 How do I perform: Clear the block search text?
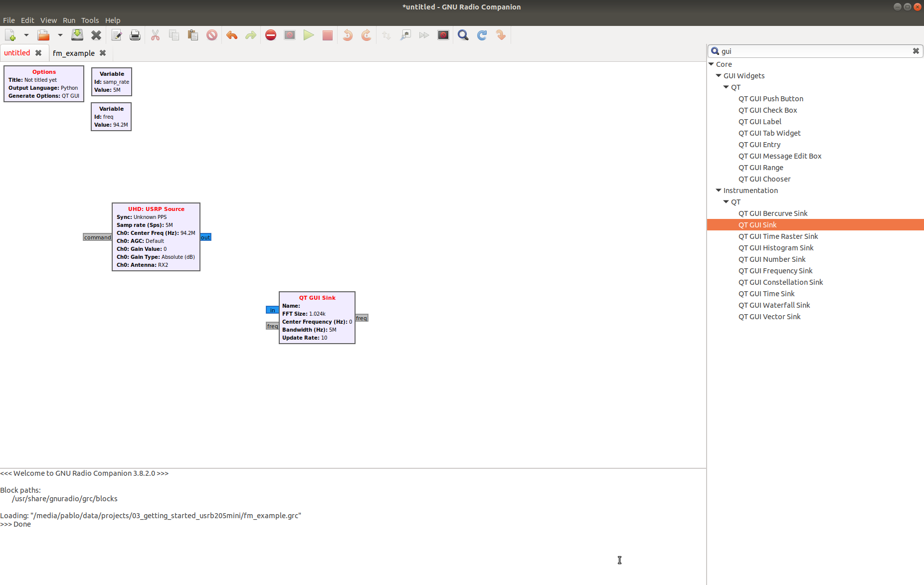916,51
